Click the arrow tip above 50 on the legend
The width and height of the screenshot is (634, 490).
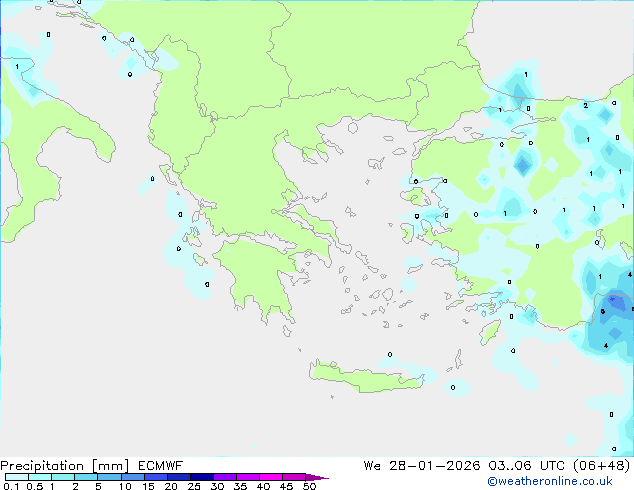click(317, 477)
